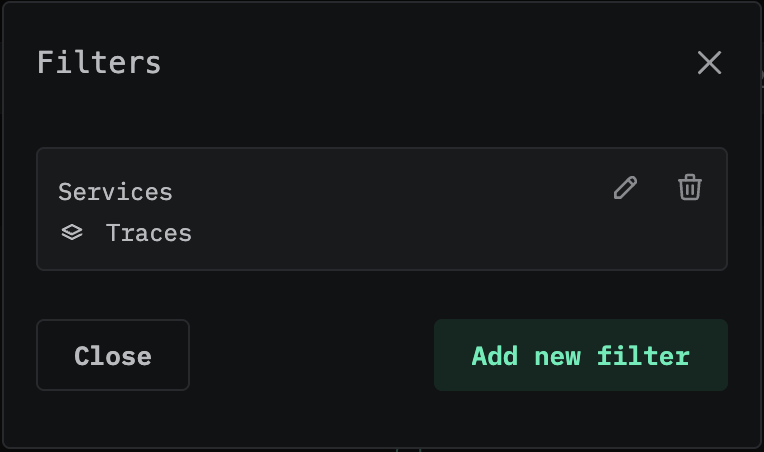
Task: Click the Add new filter button
Action: [580, 355]
